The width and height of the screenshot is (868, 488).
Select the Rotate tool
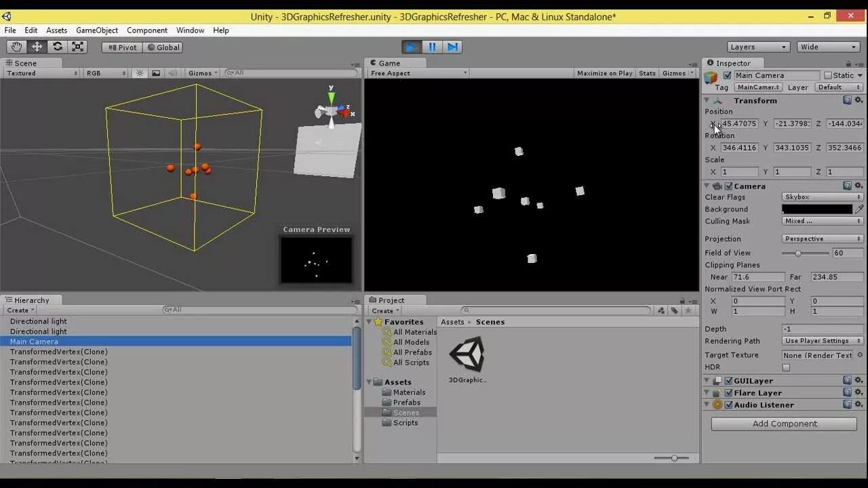58,47
